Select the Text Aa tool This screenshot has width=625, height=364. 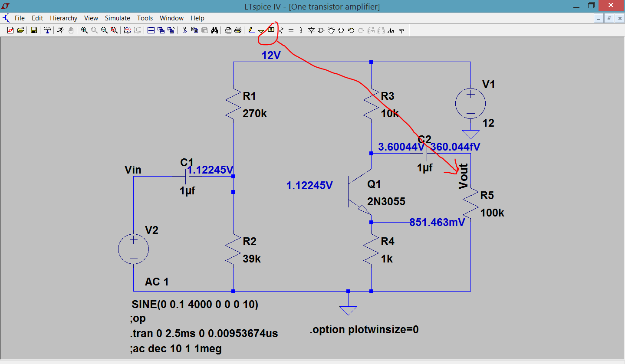pyautogui.click(x=391, y=30)
